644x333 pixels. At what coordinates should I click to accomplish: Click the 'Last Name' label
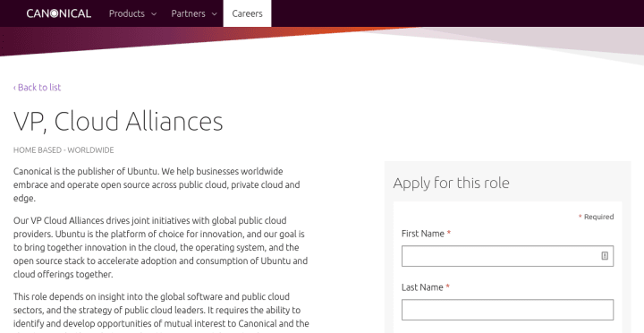426,287
